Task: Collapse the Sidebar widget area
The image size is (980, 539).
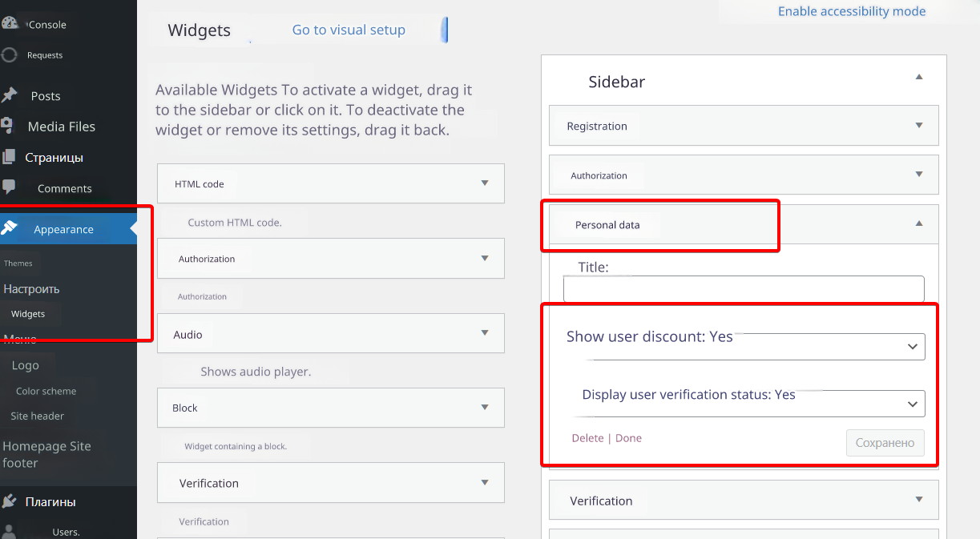Action: (x=918, y=78)
